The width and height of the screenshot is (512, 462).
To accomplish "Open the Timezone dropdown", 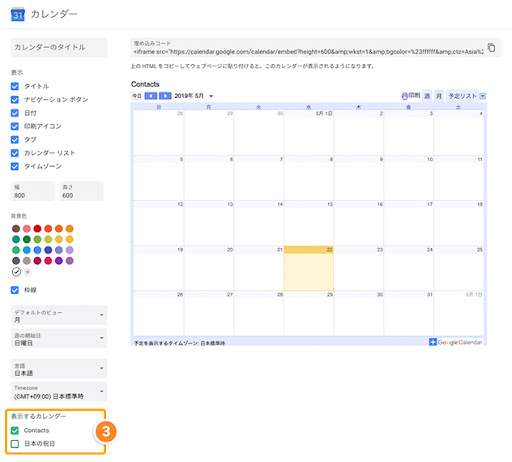I will (59, 392).
